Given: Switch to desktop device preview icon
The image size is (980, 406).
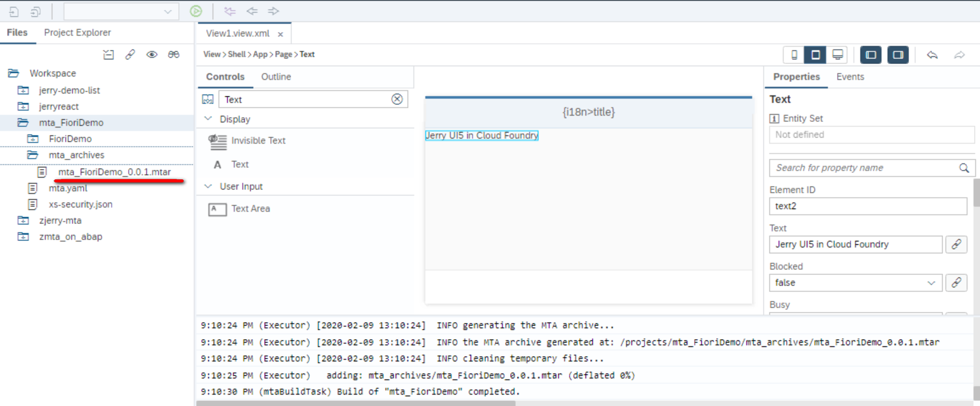Looking at the screenshot, I should [838, 55].
